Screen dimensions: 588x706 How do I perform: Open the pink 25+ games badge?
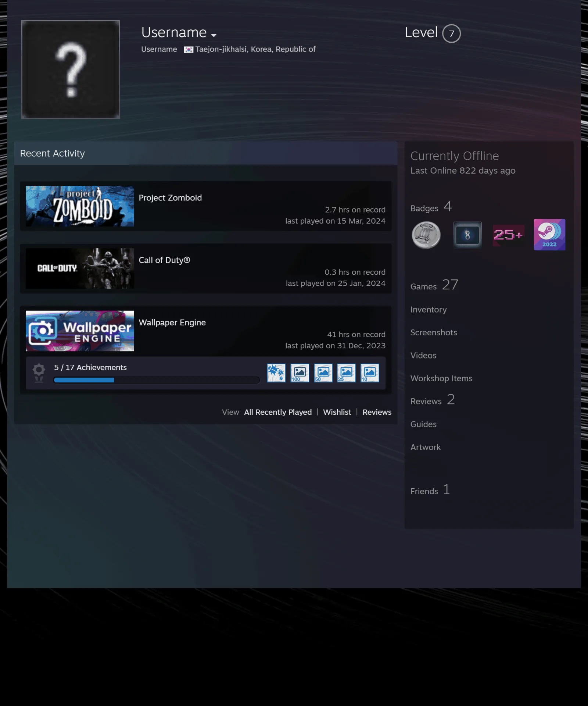[x=508, y=235]
